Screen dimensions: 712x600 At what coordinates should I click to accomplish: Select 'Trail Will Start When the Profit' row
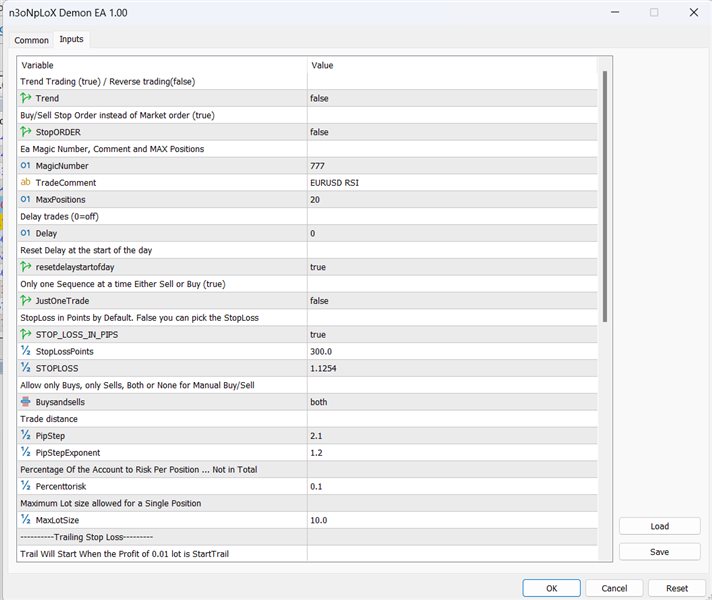(x=307, y=554)
